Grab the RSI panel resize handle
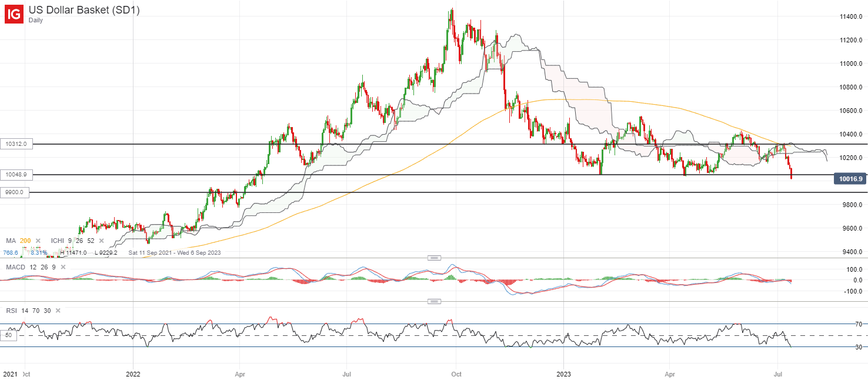Viewport: 868px width, 380px height. [434, 301]
